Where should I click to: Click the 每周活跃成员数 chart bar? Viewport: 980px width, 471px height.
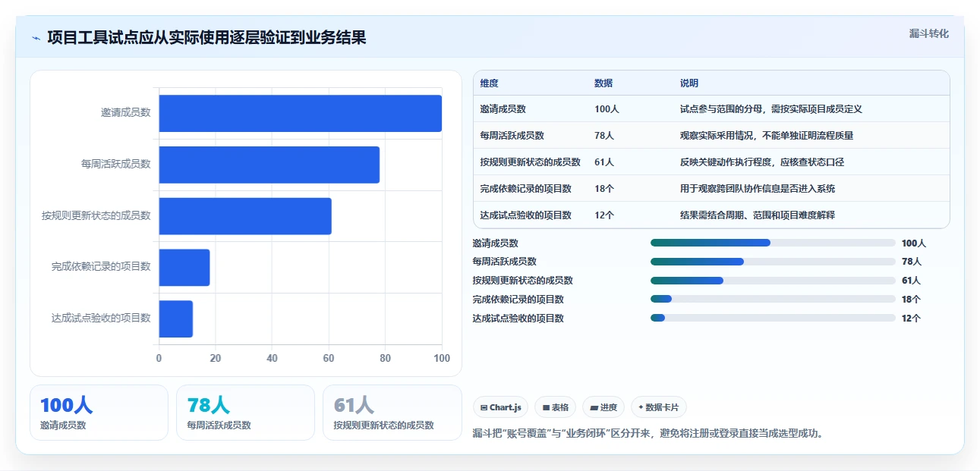tap(269, 165)
